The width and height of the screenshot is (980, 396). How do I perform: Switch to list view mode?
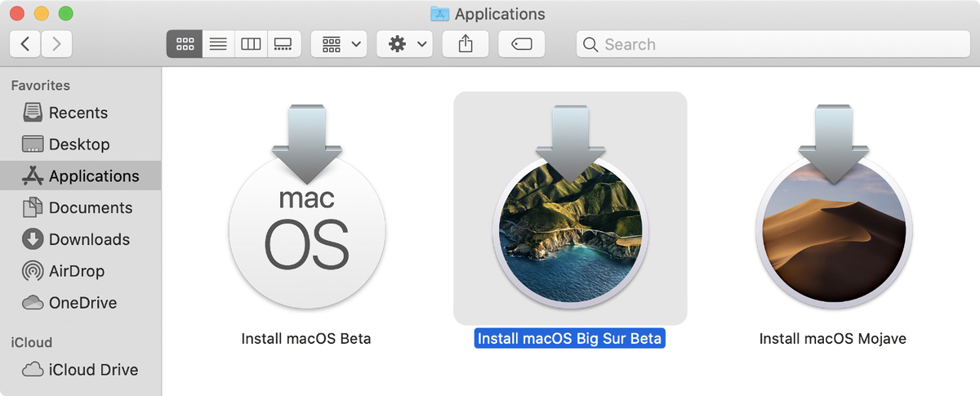(x=218, y=44)
